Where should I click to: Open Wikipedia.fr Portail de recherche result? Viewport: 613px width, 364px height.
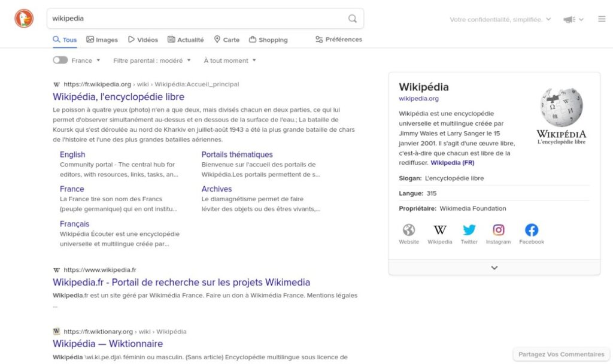[181, 283]
